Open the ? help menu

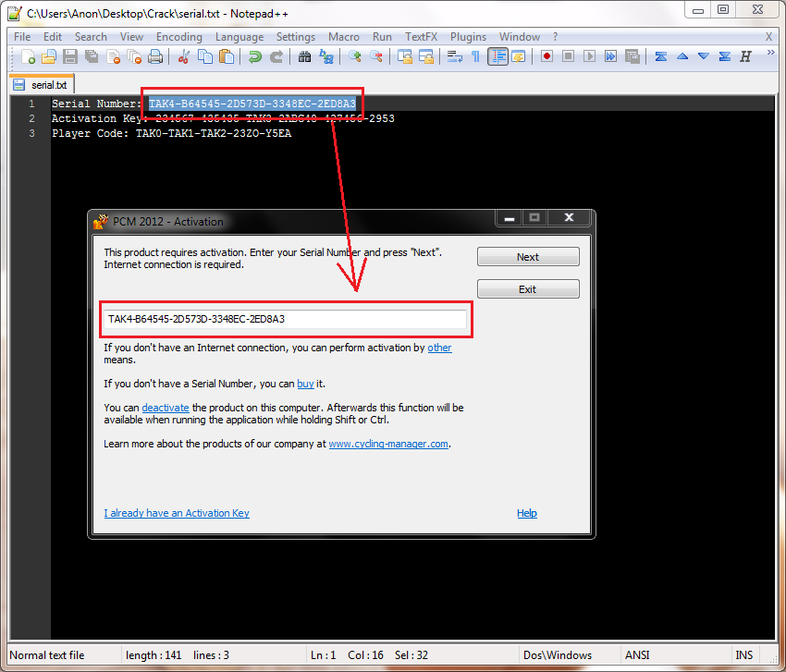point(555,37)
